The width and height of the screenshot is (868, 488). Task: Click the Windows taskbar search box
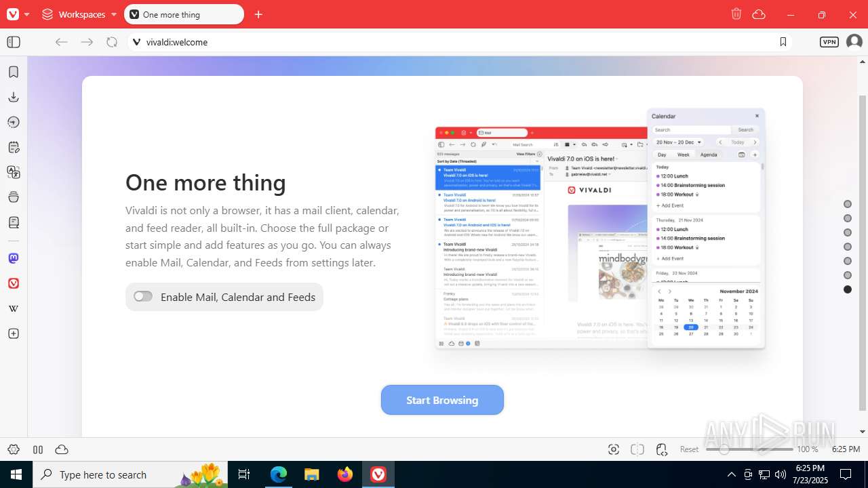131,474
